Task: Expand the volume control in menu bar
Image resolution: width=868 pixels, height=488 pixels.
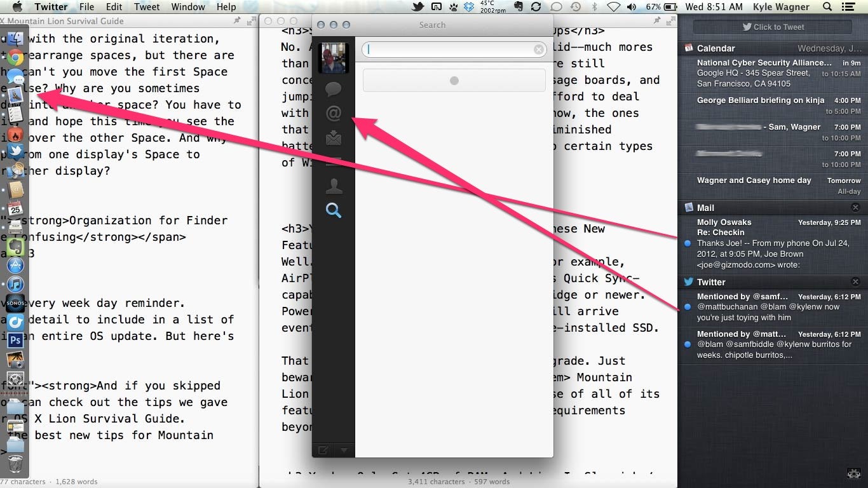Action: (632, 7)
